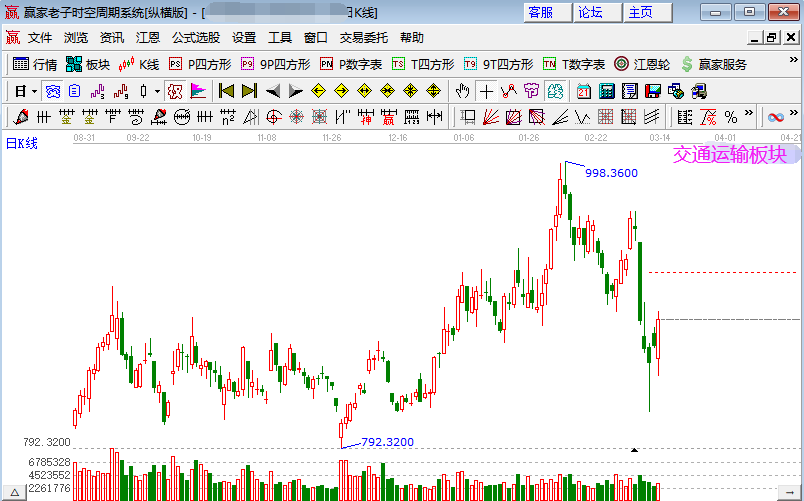Open the calendar 21 icon

(584, 91)
